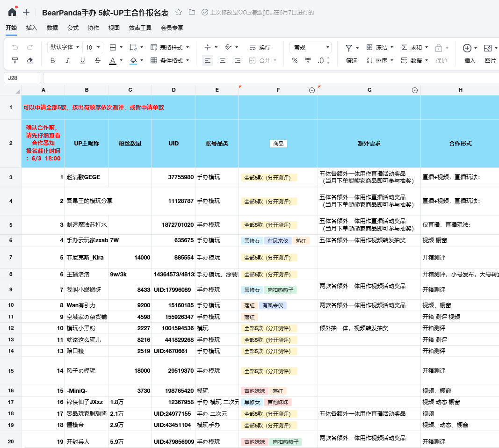
Task: Set text color with A icon
Action: pos(113,60)
